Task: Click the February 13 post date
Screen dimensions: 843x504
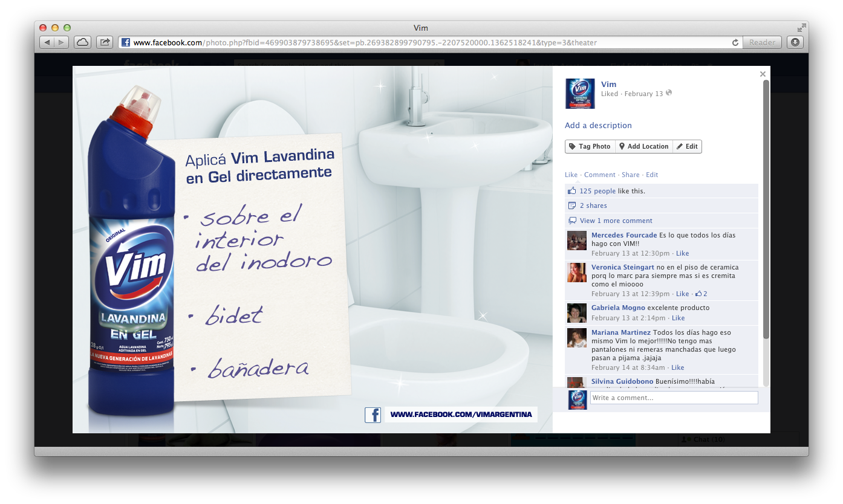Action: (643, 94)
